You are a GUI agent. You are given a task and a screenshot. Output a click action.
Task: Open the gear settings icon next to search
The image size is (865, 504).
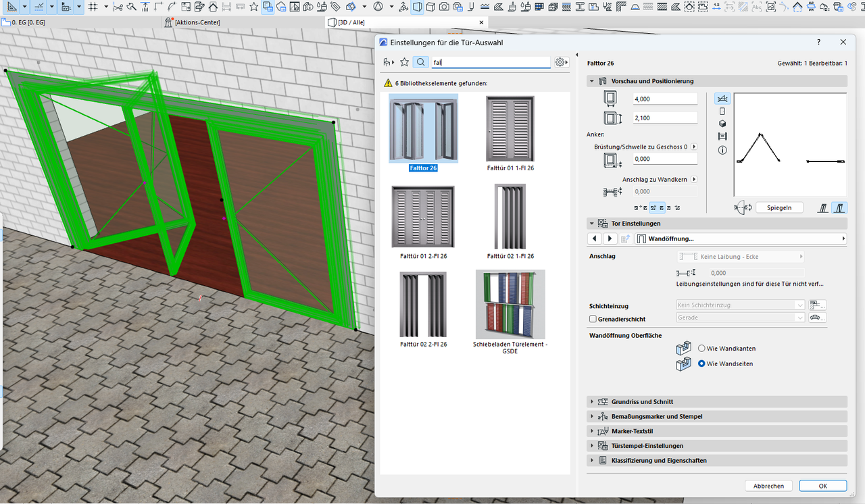(560, 61)
